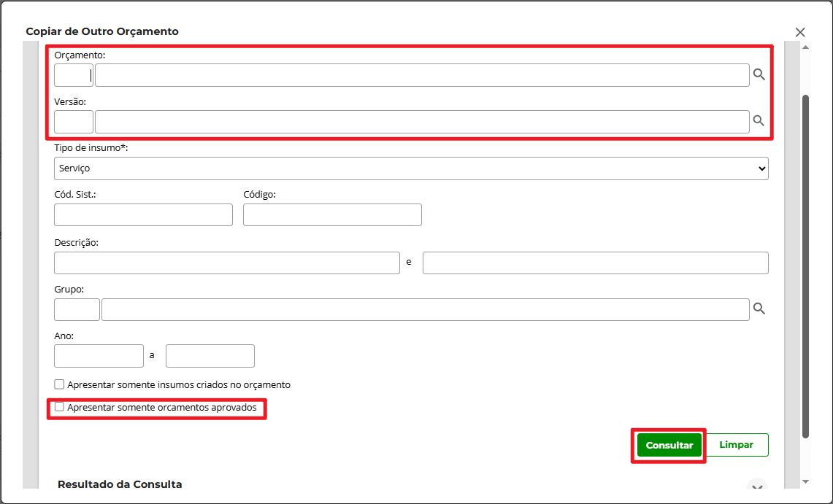
Task: Focus the Grupo code field
Action: pos(77,310)
